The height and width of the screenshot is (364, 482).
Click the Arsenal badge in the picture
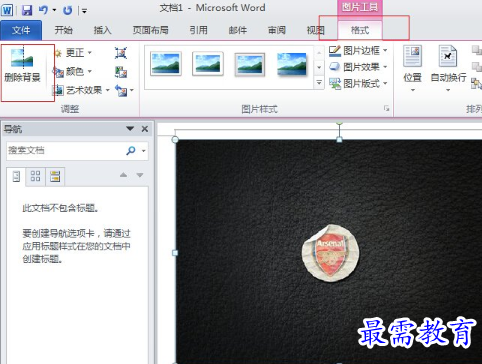(x=330, y=253)
